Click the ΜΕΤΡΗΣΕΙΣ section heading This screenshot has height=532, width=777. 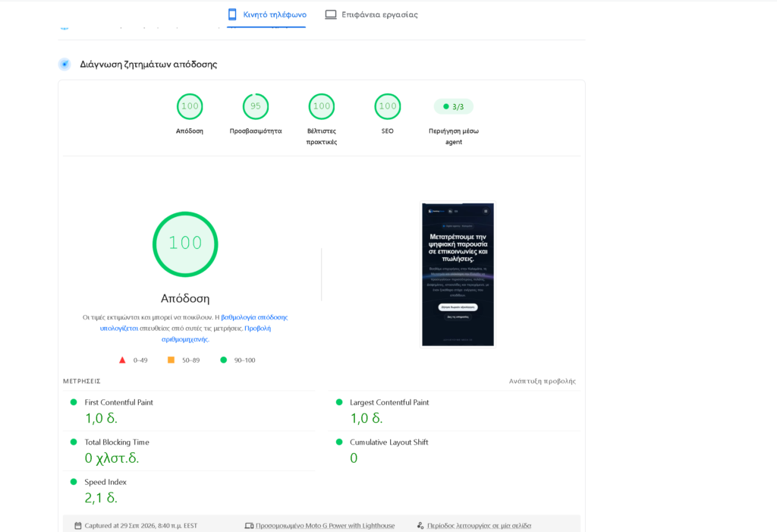tap(82, 381)
